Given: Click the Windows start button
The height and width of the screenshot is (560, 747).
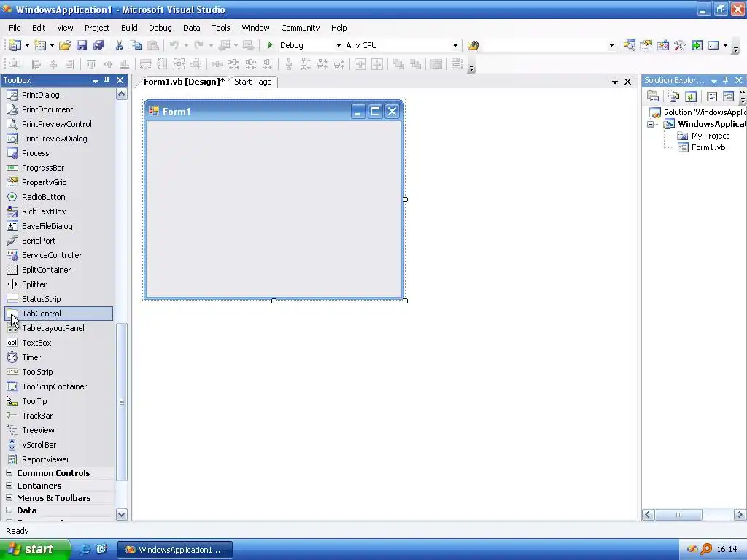Looking at the screenshot, I should (34, 549).
